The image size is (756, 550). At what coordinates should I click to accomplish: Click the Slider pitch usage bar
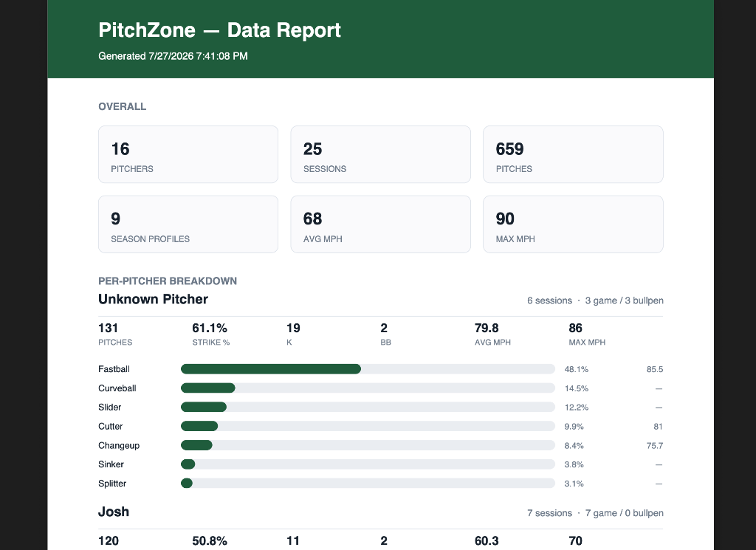(x=368, y=408)
